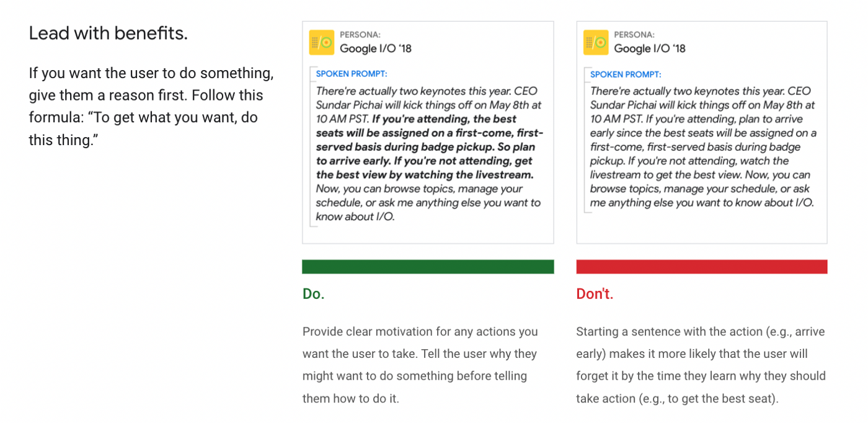This screenshot has height=423, width=868.
Task: Click the Google I/O persona icon in the Don't card
Action: click(596, 42)
